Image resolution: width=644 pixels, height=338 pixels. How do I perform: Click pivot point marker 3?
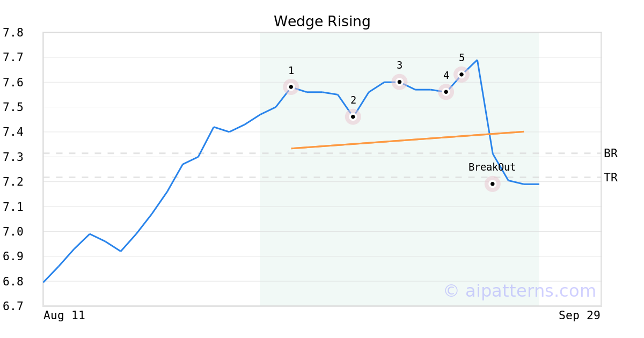tap(399, 82)
